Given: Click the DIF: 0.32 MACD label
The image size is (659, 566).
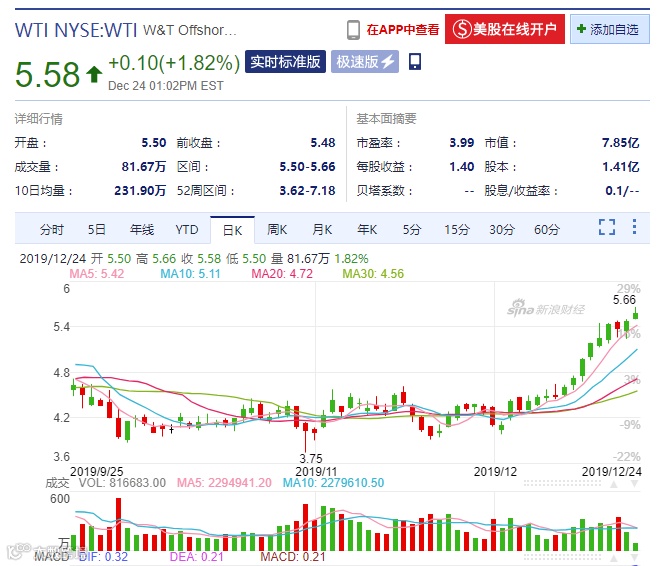Looking at the screenshot, I should [x=103, y=557].
